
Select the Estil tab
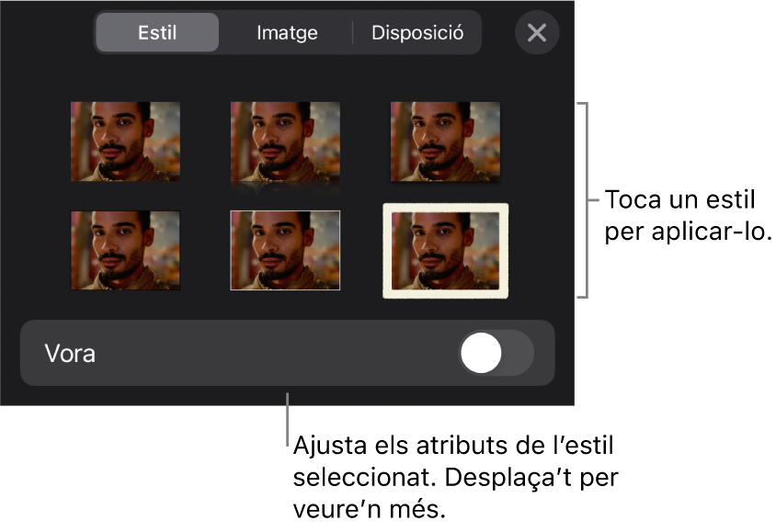click(156, 32)
